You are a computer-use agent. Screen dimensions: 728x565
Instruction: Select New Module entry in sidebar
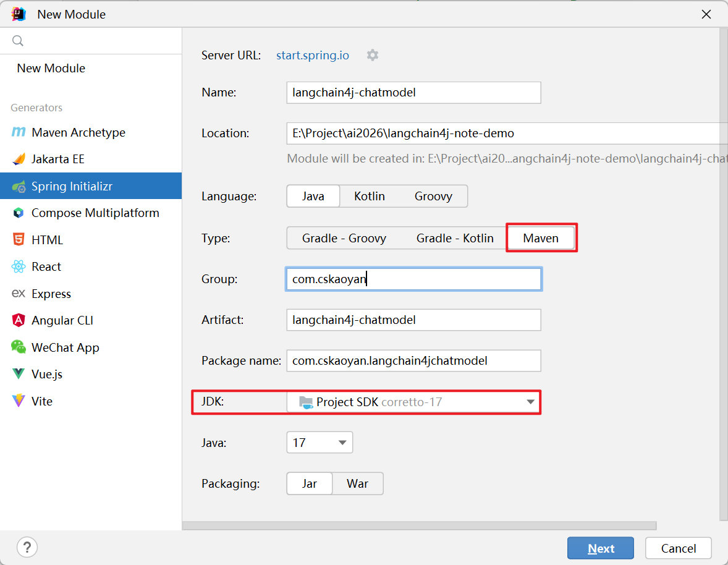pos(91,68)
